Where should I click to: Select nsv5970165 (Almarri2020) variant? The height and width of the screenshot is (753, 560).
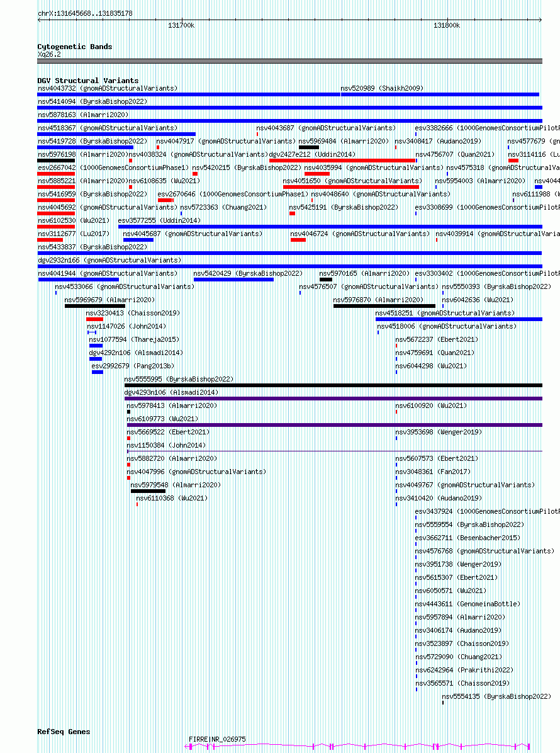click(x=365, y=273)
